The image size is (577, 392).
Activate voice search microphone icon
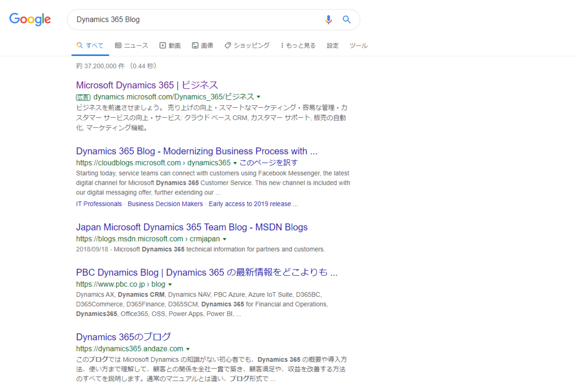pos(328,20)
